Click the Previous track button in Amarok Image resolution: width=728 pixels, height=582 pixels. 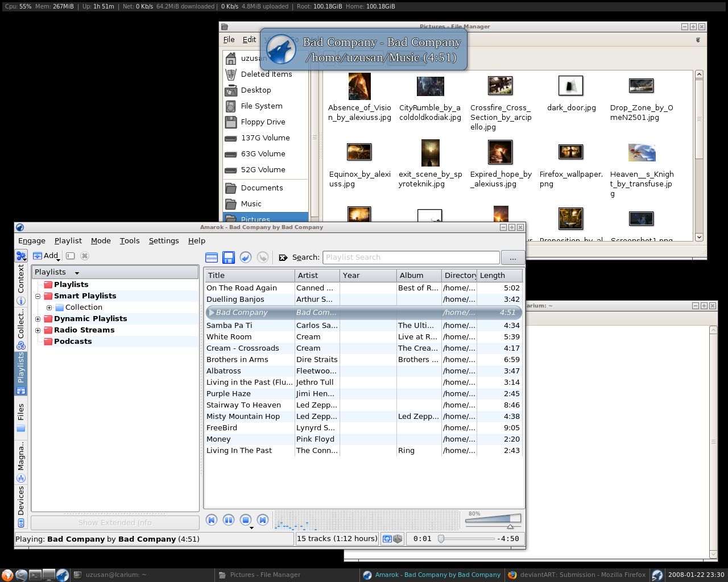212,519
